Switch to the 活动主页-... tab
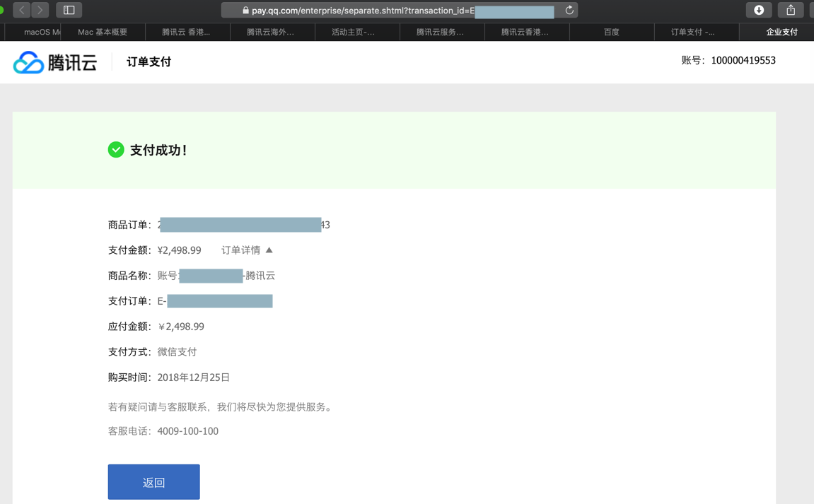 357,33
